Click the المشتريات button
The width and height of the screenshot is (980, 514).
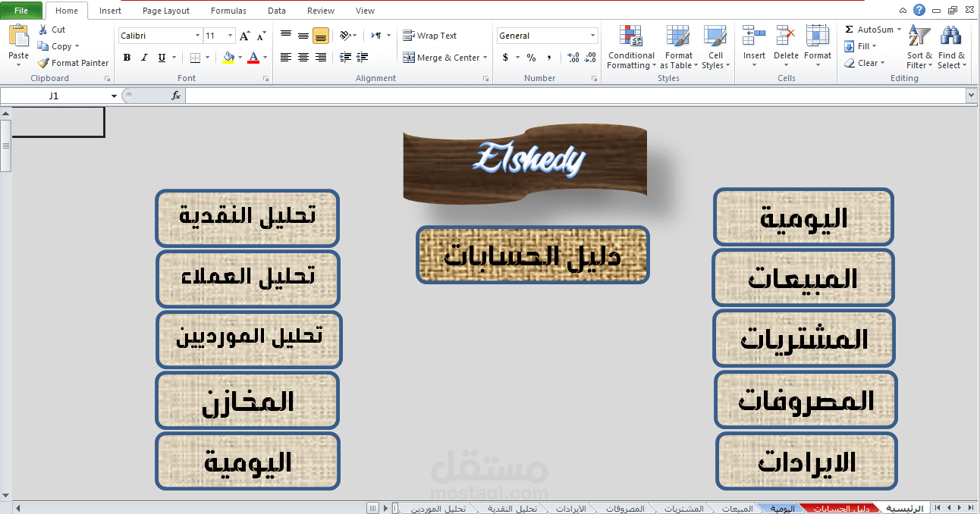point(804,338)
